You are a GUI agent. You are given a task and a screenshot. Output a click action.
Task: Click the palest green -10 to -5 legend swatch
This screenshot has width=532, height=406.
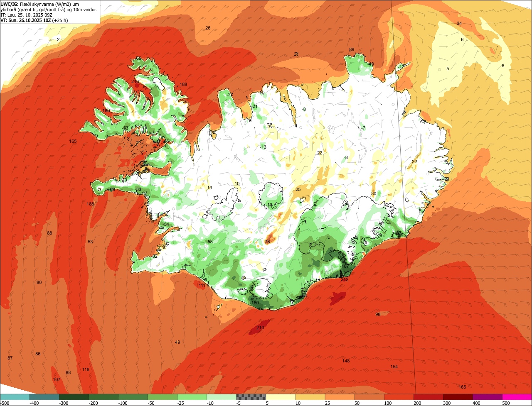[x=222, y=397]
